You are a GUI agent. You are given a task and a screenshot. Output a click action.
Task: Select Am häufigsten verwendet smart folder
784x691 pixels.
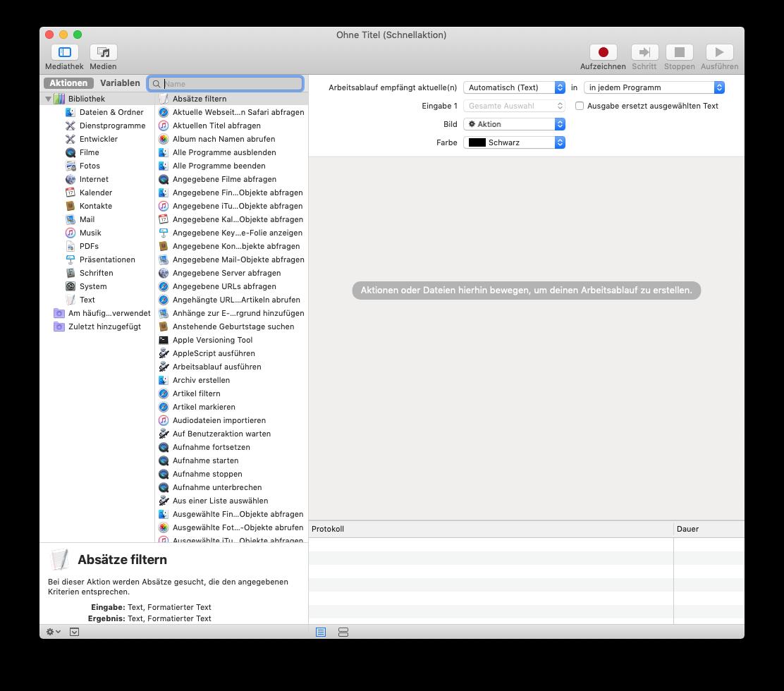click(x=102, y=313)
